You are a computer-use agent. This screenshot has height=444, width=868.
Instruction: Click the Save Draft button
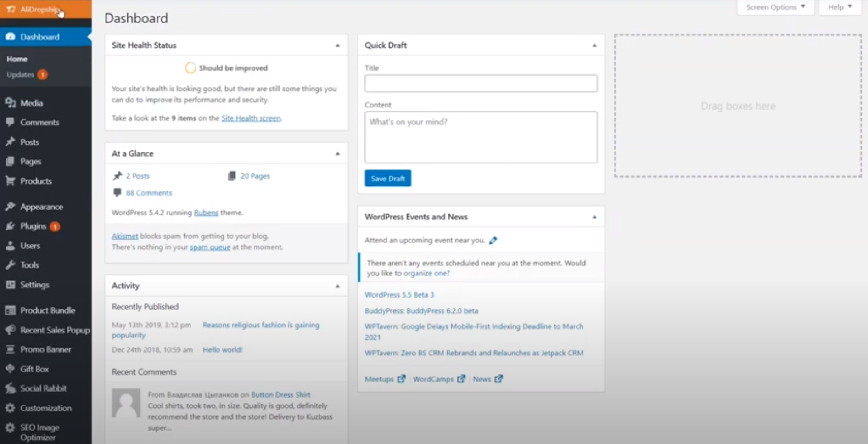coord(388,178)
